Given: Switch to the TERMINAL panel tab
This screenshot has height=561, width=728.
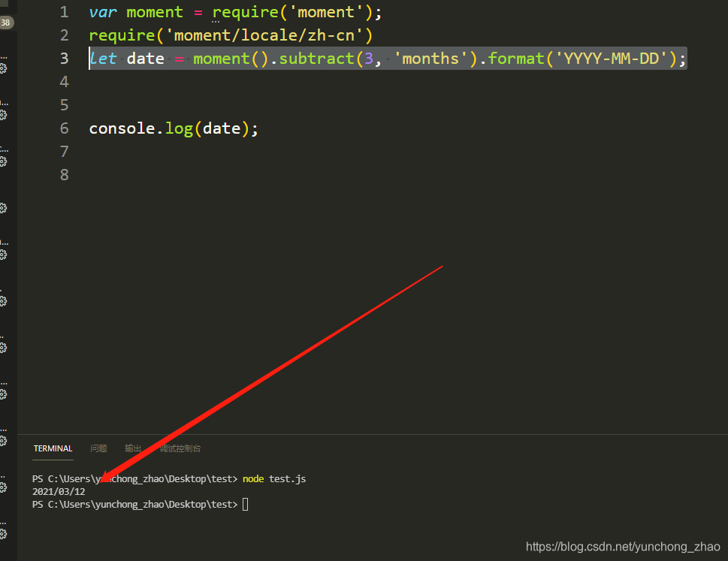Looking at the screenshot, I should click(x=53, y=448).
